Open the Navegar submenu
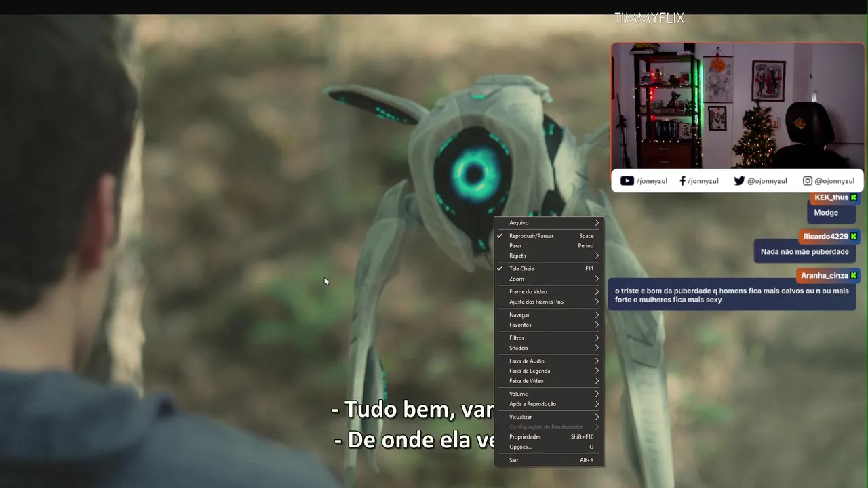 pos(549,315)
